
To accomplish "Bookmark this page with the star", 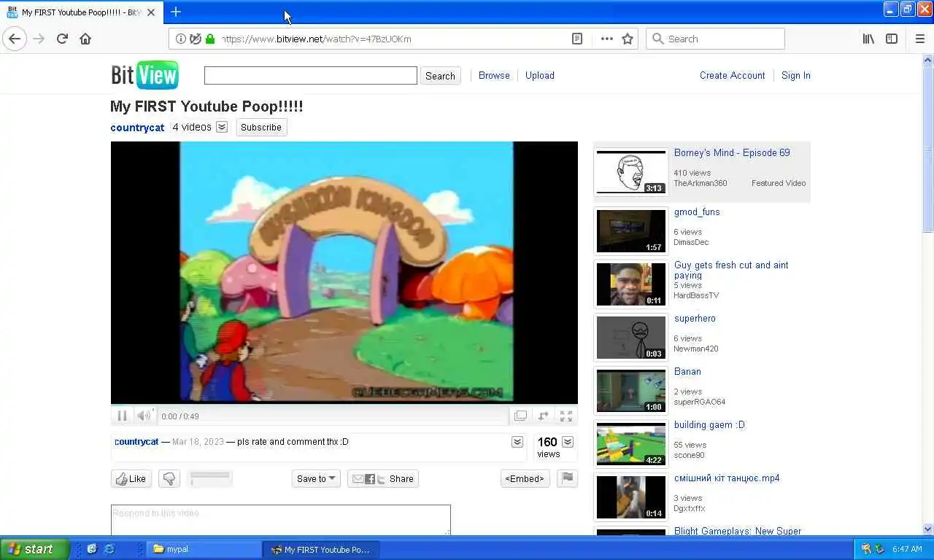I will click(628, 39).
